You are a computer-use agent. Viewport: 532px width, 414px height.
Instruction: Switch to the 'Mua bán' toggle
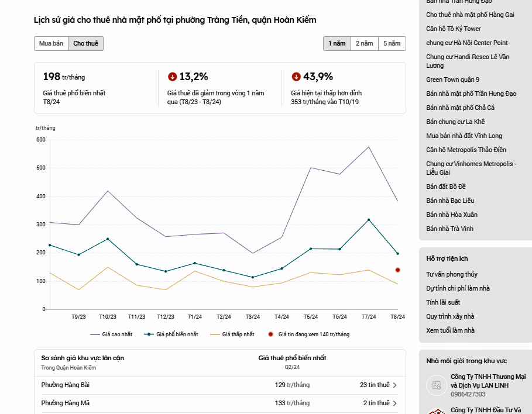51,43
